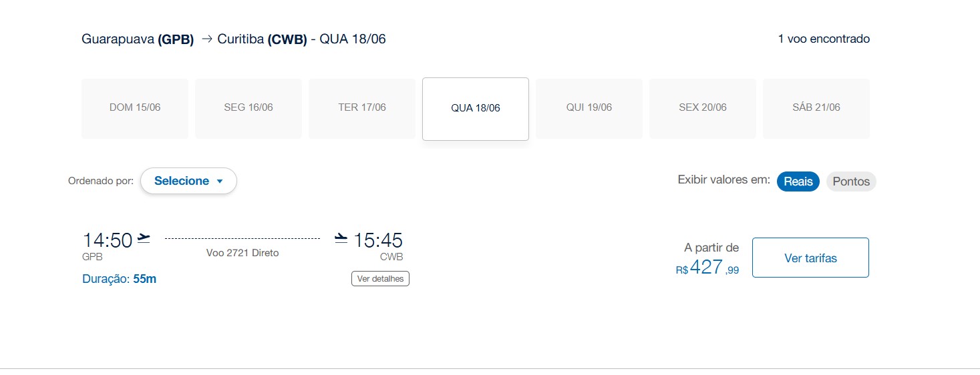Image resolution: width=980 pixels, height=375 pixels.
Task: Switch price display to Pontos
Action: coord(851,181)
